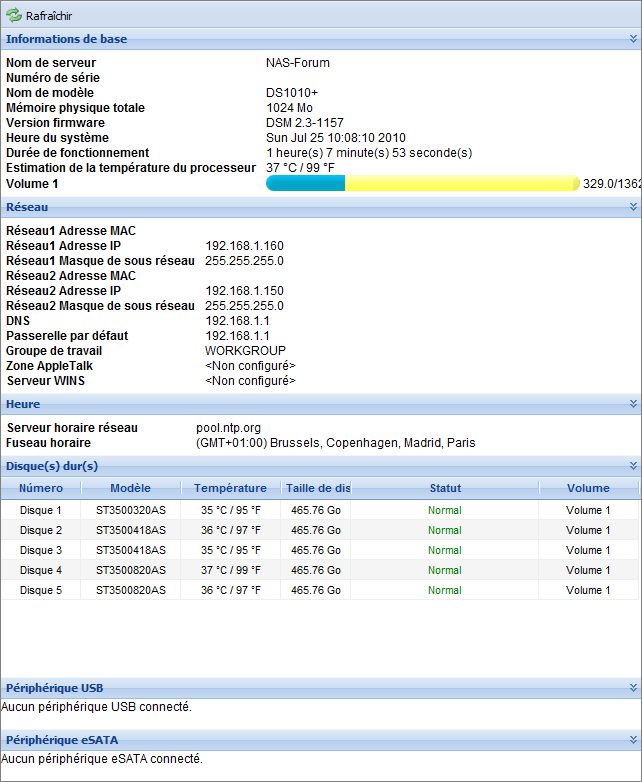Click the Volume 1 usage progress bar
642x782 pixels.
(422, 184)
